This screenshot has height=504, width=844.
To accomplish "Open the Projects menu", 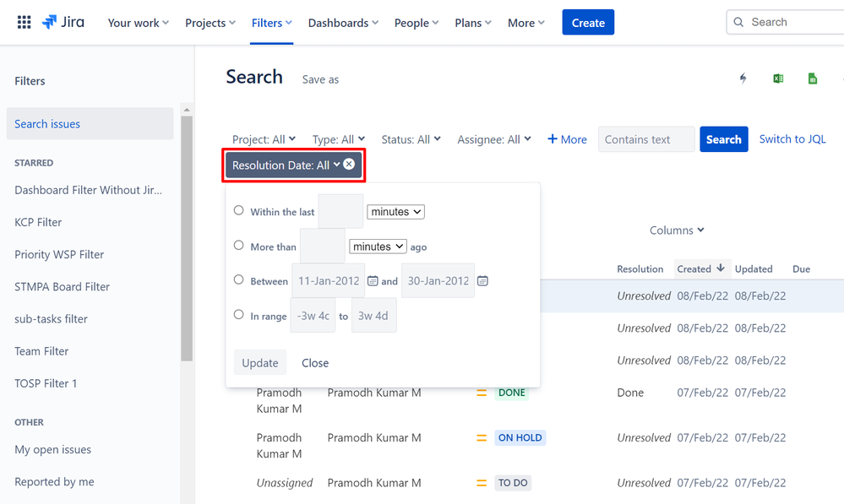I will coord(210,23).
